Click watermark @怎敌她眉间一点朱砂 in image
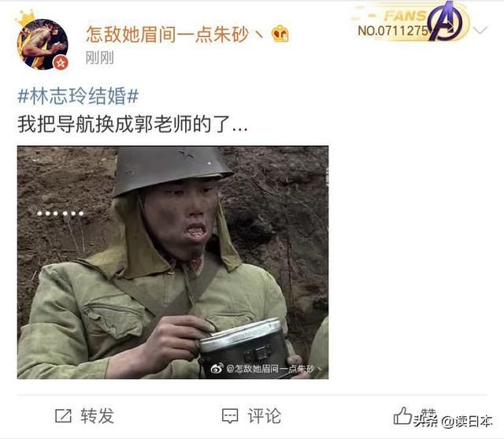Screen dimensions: 504x439 coord(274,369)
